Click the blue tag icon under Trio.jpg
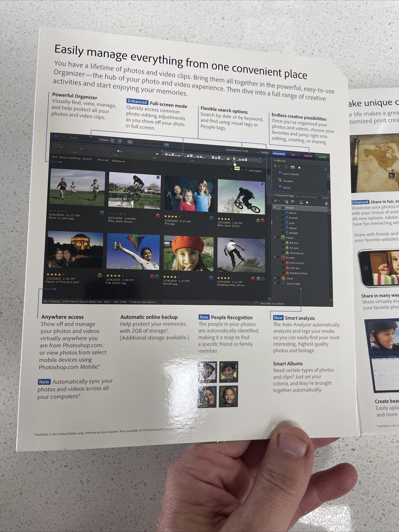This screenshot has height=532, width=399. 211,218
